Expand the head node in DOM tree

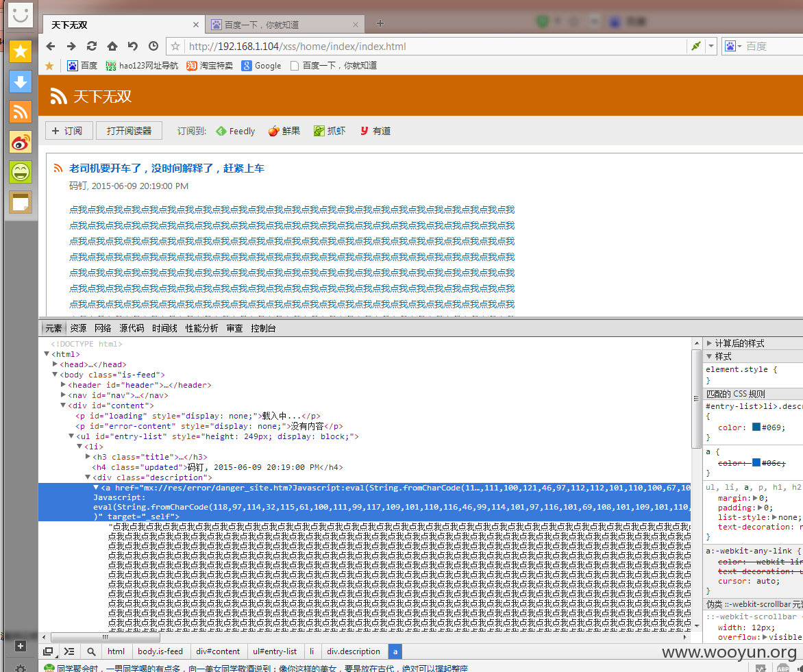(x=55, y=364)
